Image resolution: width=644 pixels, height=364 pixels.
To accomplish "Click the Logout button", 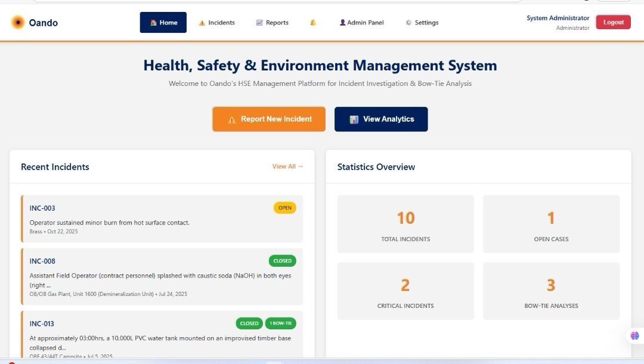I will point(613,22).
